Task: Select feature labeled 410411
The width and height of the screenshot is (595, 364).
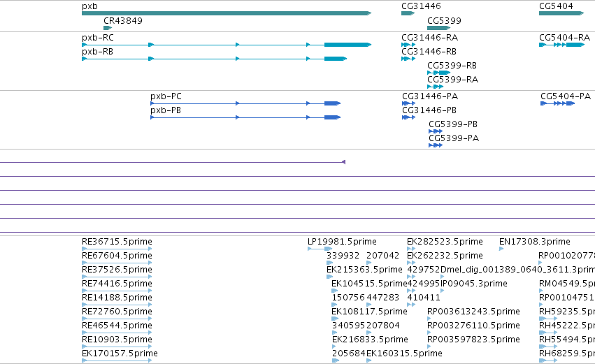Action: coord(424,298)
